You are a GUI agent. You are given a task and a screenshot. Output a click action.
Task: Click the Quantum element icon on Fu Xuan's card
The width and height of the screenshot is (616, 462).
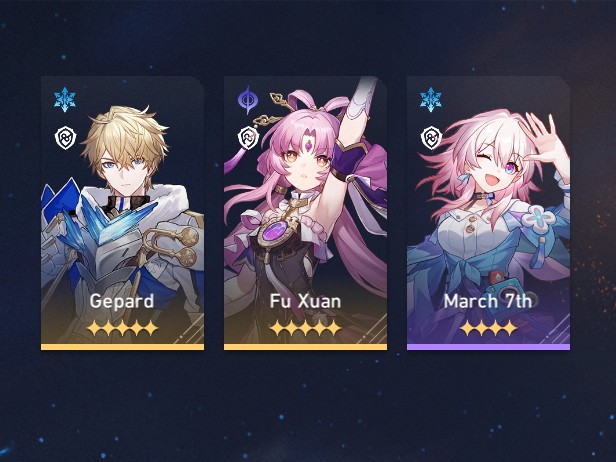click(x=248, y=99)
